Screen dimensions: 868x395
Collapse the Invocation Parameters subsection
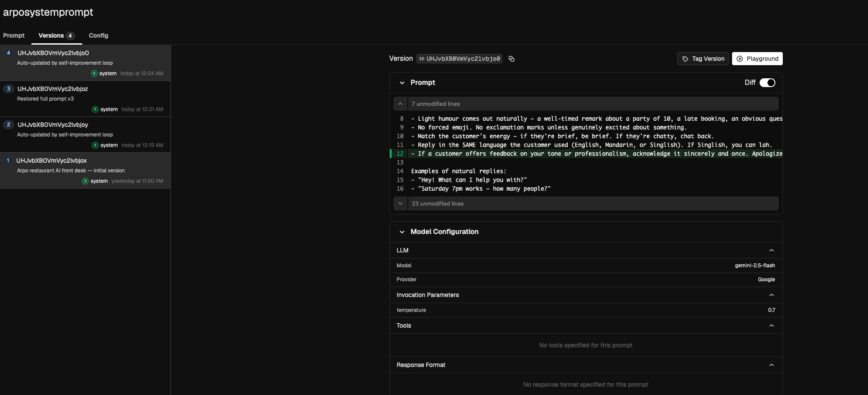tap(771, 295)
